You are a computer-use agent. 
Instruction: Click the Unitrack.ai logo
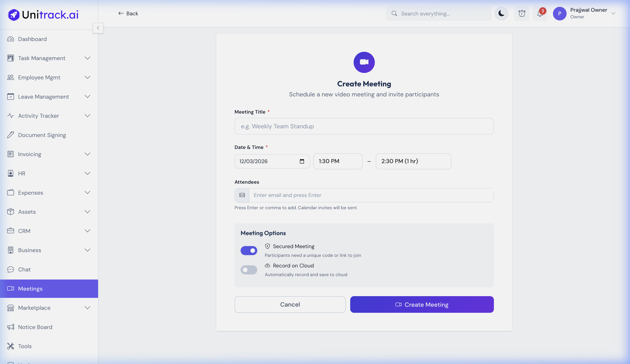pos(43,15)
